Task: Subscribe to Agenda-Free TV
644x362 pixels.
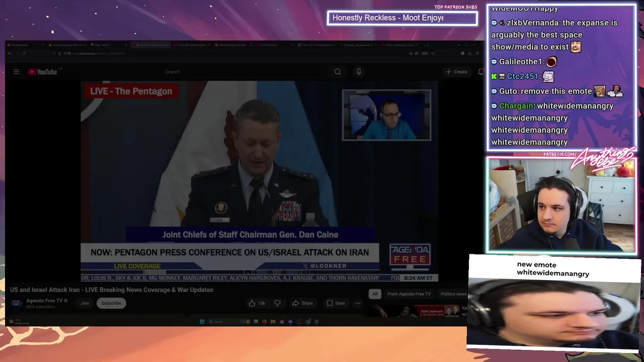Action: pos(111,303)
